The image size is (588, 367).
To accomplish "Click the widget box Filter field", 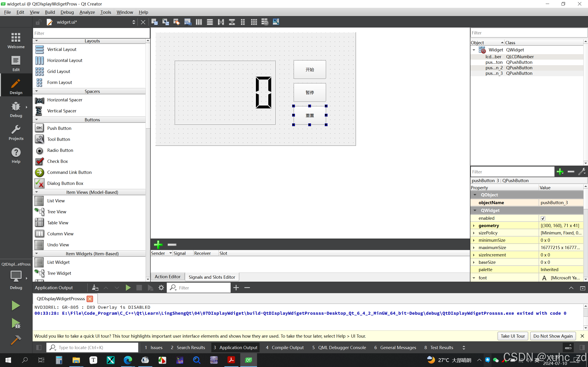I will [91, 33].
